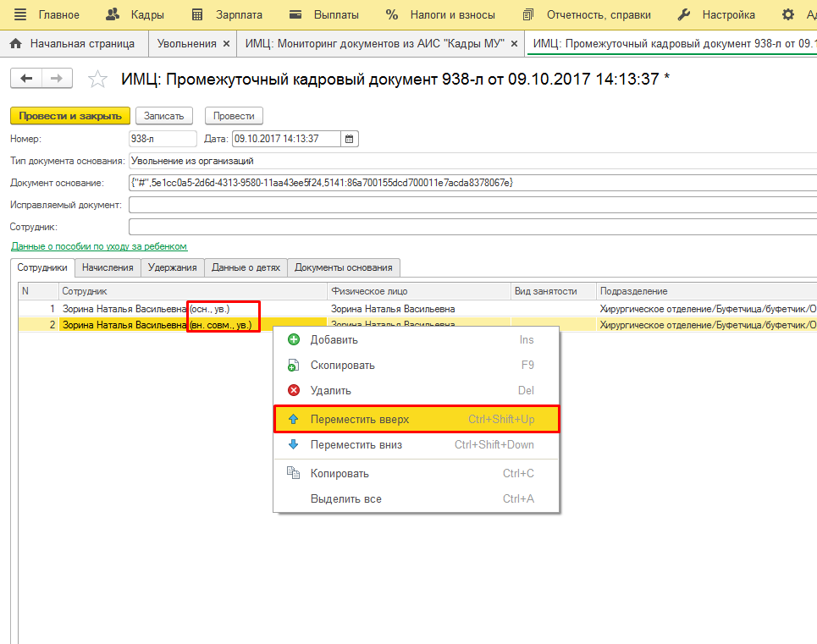Click the hamburger menu icon next to Главное
The height and width of the screenshot is (644, 817).
20,14
